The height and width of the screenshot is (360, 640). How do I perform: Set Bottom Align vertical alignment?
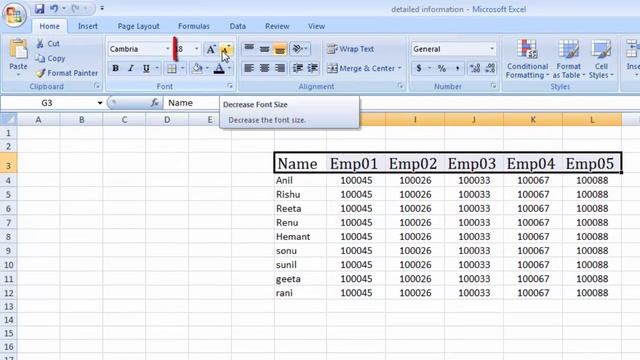tap(280, 49)
